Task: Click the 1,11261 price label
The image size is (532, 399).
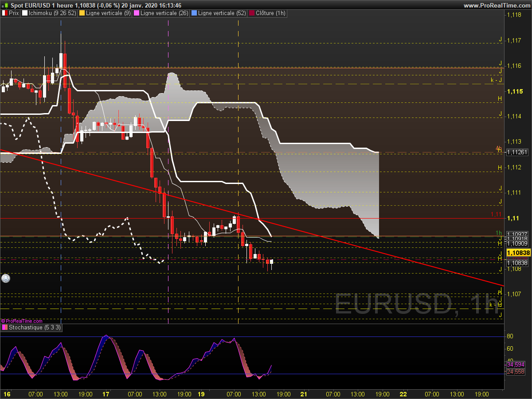Action: tap(517, 152)
